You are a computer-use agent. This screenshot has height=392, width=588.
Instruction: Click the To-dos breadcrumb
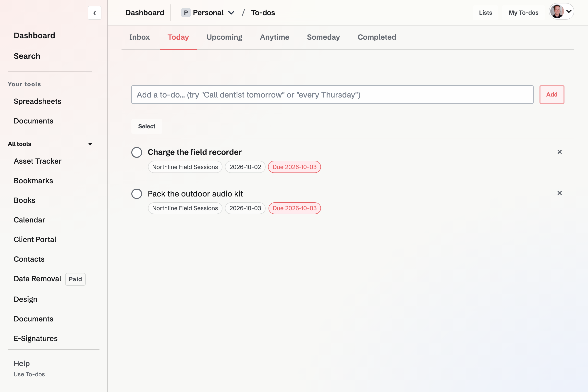(263, 13)
